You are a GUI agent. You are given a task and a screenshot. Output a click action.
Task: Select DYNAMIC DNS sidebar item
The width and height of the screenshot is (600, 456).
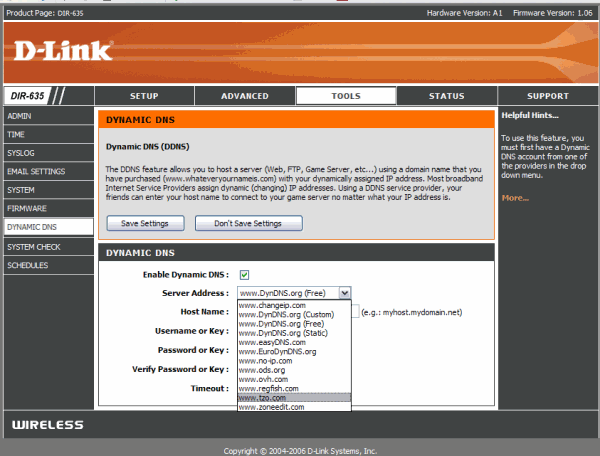[49, 227]
